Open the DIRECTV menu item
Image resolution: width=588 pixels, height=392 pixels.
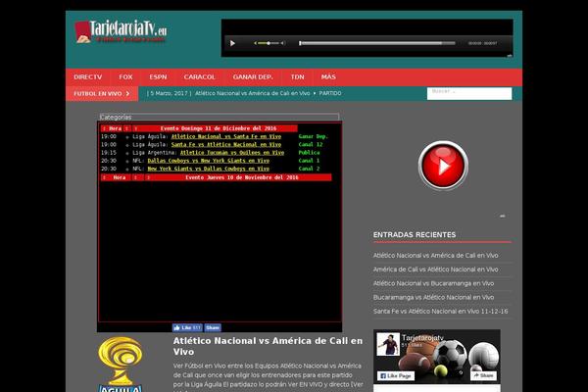click(x=88, y=76)
